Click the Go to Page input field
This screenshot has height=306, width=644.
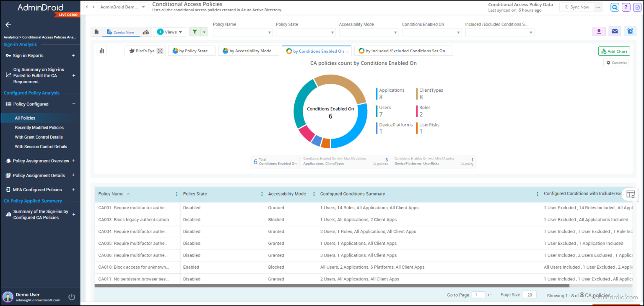pos(478,295)
